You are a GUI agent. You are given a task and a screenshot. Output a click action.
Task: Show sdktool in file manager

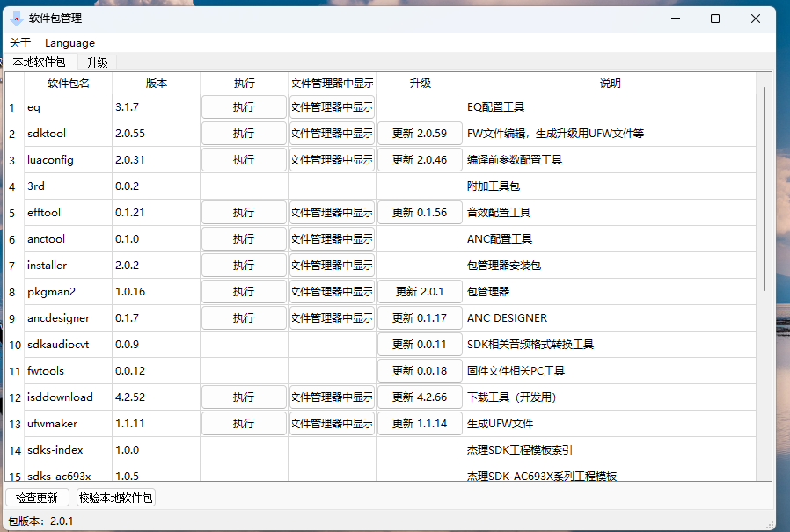coord(332,134)
